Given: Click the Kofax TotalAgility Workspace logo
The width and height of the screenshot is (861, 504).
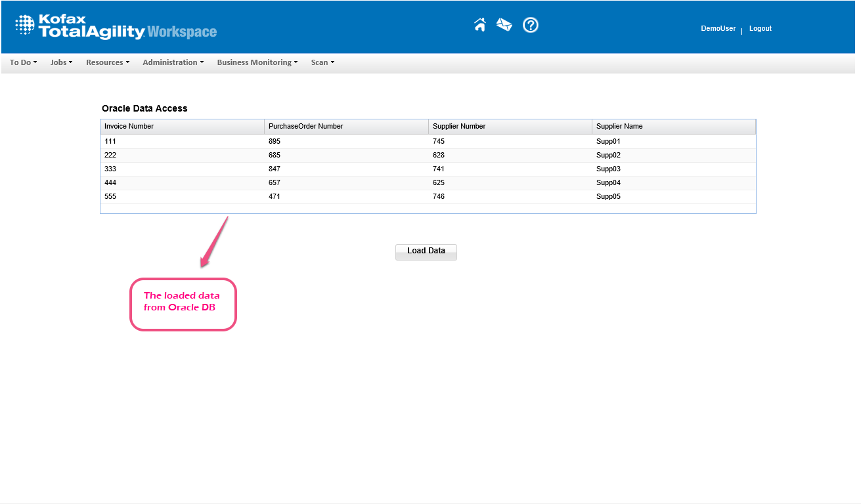Looking at the screenshot, I should point(116,26).
